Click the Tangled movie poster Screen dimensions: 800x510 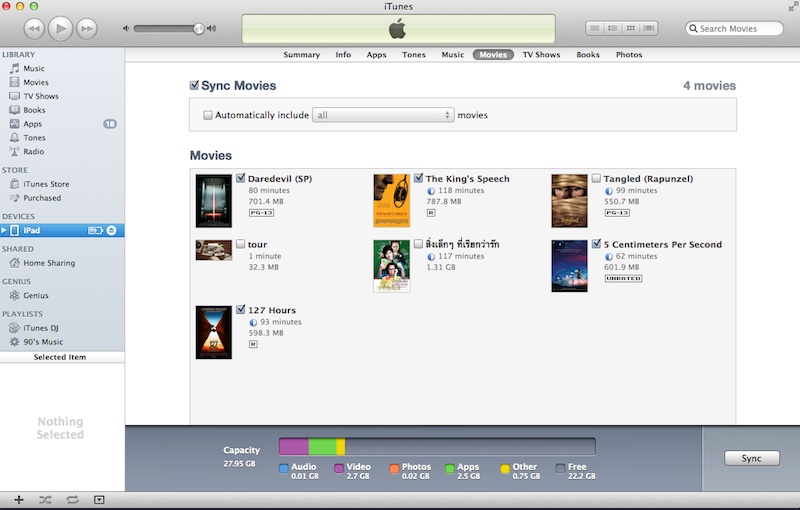[569, 201]
